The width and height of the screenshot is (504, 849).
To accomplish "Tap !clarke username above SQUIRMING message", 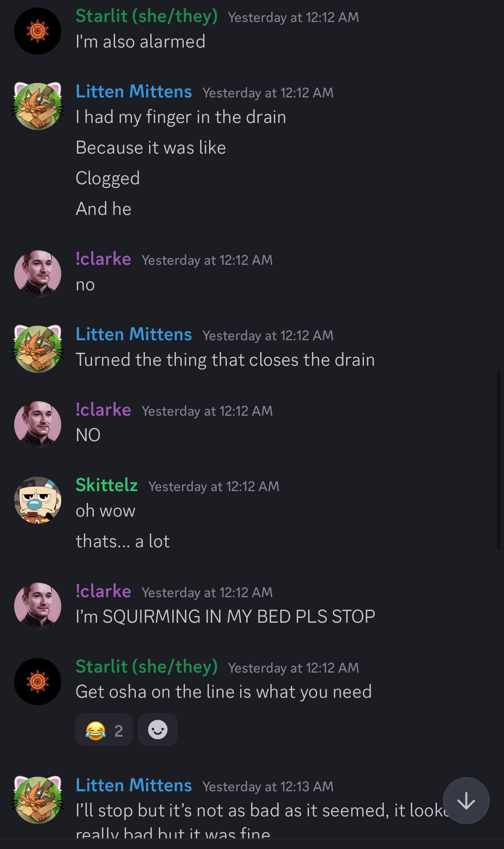I will [x=103, y=591].
